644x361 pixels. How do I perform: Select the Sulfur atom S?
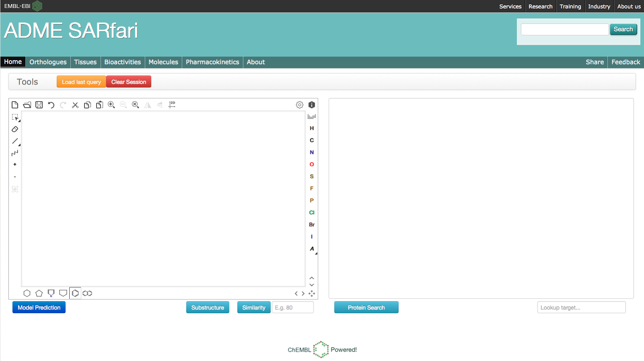point(312,176)
